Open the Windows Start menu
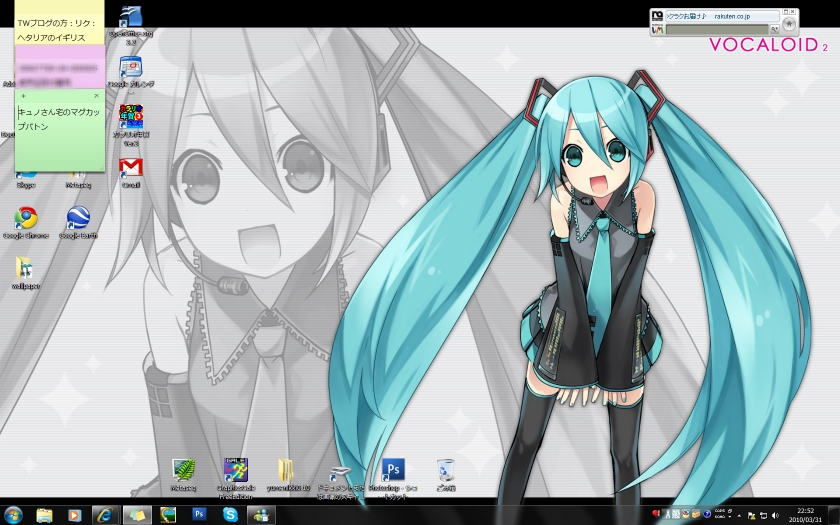Screen dimensions: 840x525 click(x=13, y=515)
